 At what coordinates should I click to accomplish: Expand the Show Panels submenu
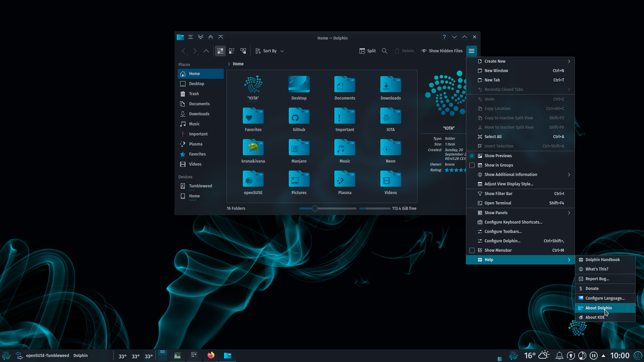[520, 213]
